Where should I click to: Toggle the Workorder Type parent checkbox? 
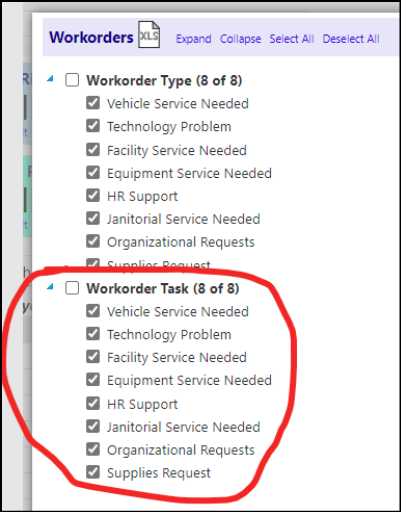tap(72, 80)
